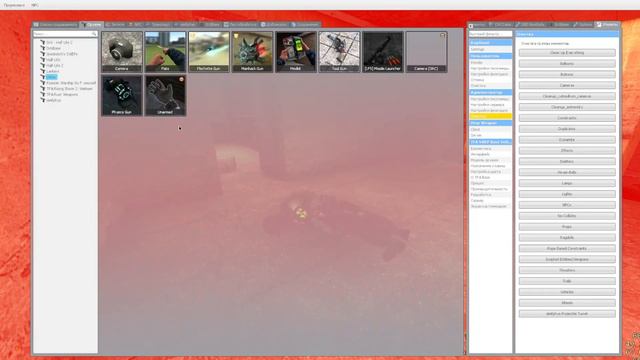Click the Props cleanup button

[567, 227]
